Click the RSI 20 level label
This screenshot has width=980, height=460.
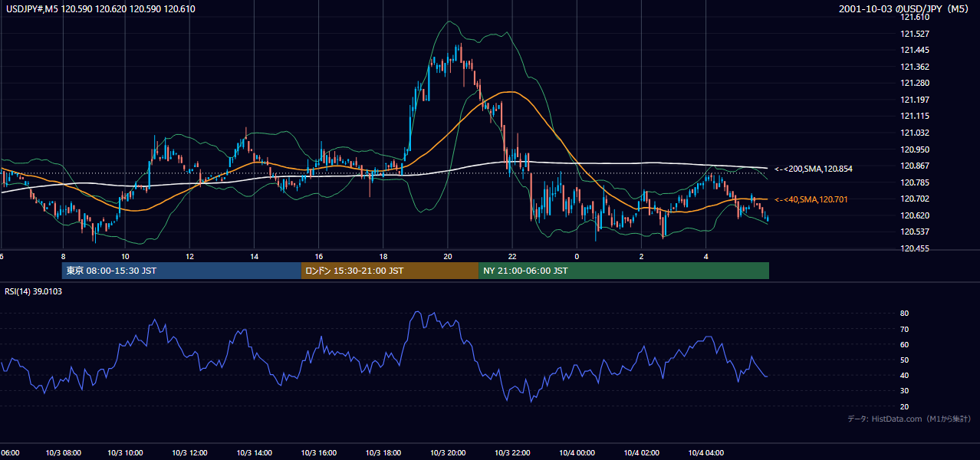904,406
